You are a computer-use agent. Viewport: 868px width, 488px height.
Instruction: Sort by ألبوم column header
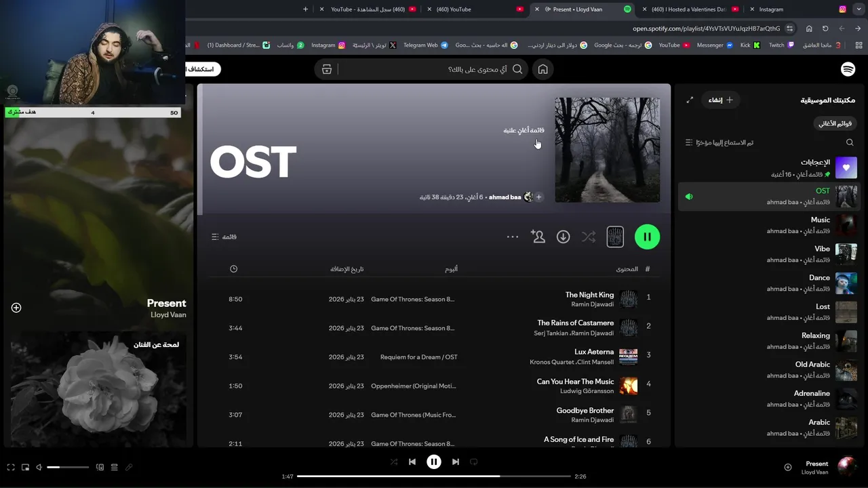(451, 269)
